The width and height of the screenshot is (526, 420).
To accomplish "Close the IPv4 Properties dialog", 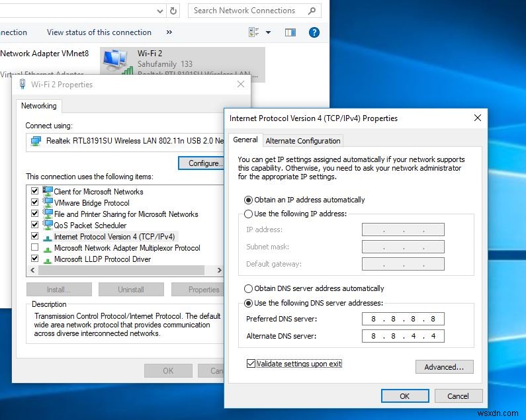I will tap(478, 118).
